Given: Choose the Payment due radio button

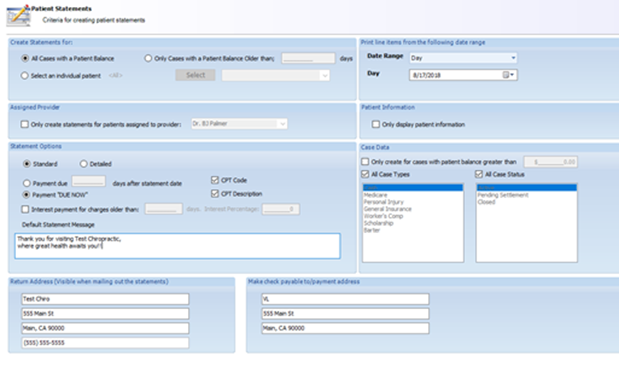Looking at the screenshot, I should click(26, 183).
